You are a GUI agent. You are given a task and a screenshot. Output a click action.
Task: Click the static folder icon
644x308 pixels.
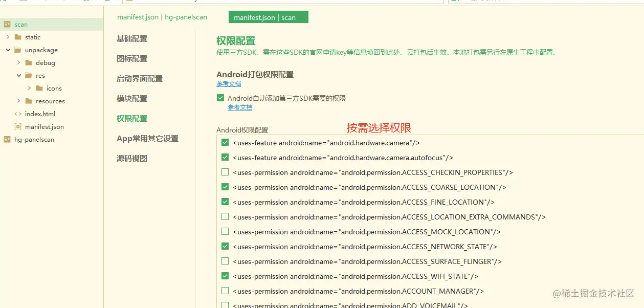[x=18, y=37]
